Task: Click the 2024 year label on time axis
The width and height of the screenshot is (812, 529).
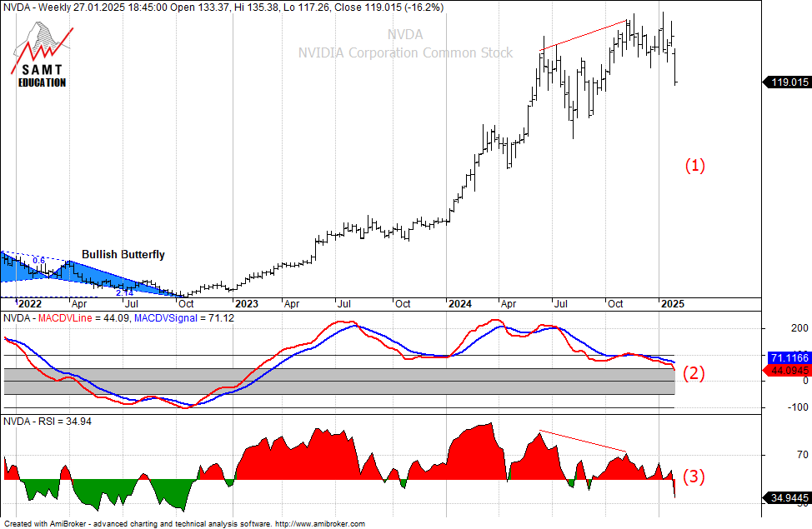Action: [460, 303]
